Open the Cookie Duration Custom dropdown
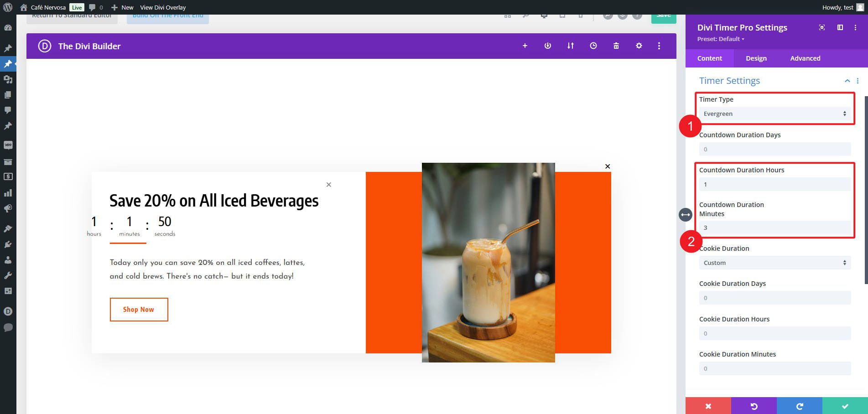 775,263
